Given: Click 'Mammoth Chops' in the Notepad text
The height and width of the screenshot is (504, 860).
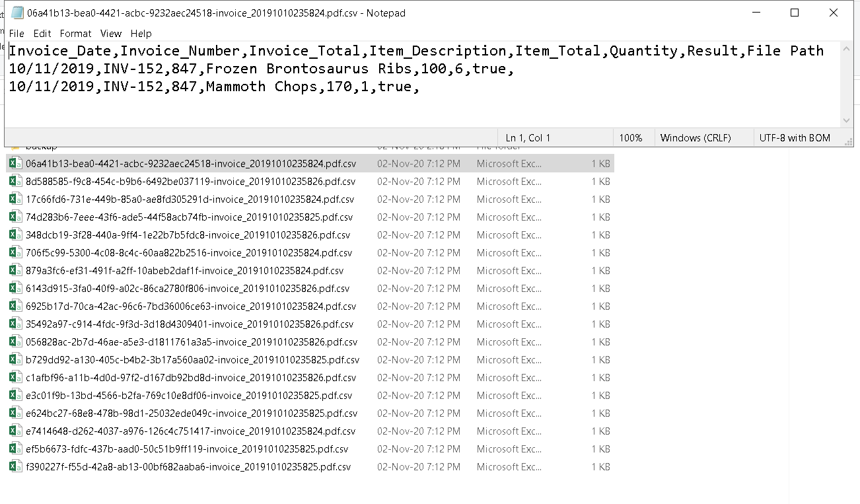Looking at the screenshot, I should click(262, 87).
